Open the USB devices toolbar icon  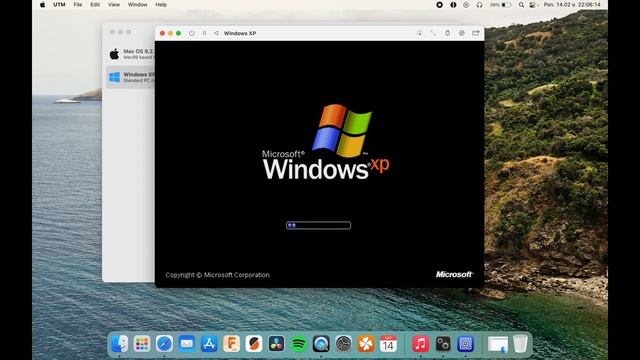[447, 33]
